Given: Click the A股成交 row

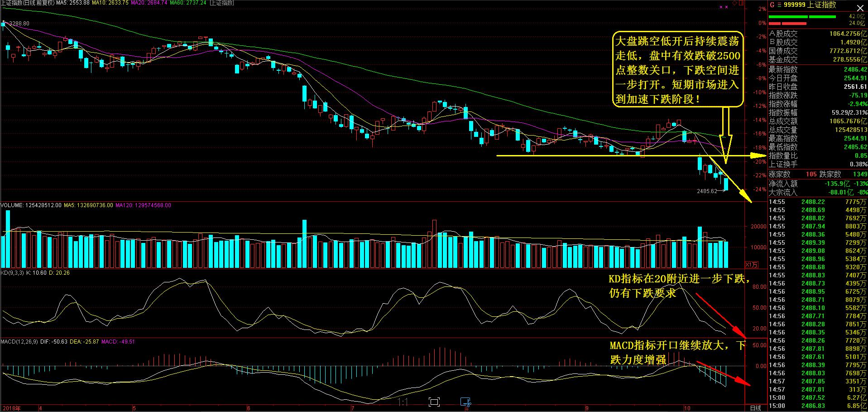Looking at the screenshot, I should click(x=818, y=34).
